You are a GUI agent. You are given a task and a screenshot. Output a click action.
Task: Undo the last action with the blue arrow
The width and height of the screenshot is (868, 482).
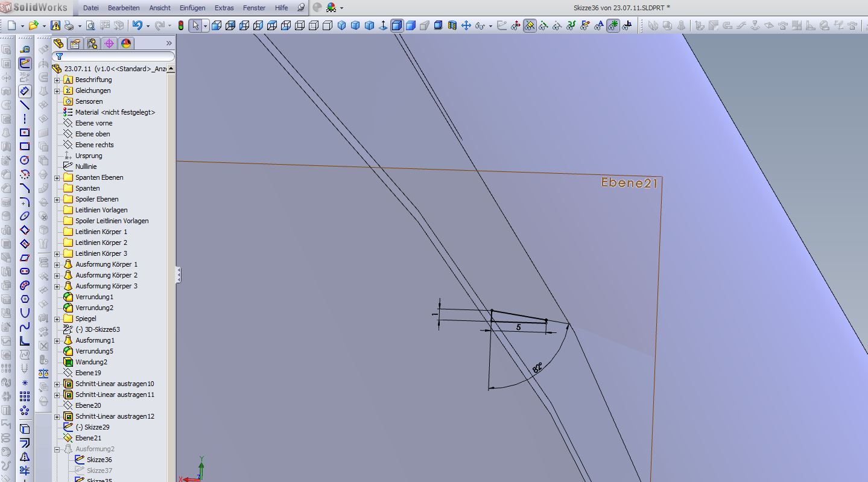[x=138, y=25]
